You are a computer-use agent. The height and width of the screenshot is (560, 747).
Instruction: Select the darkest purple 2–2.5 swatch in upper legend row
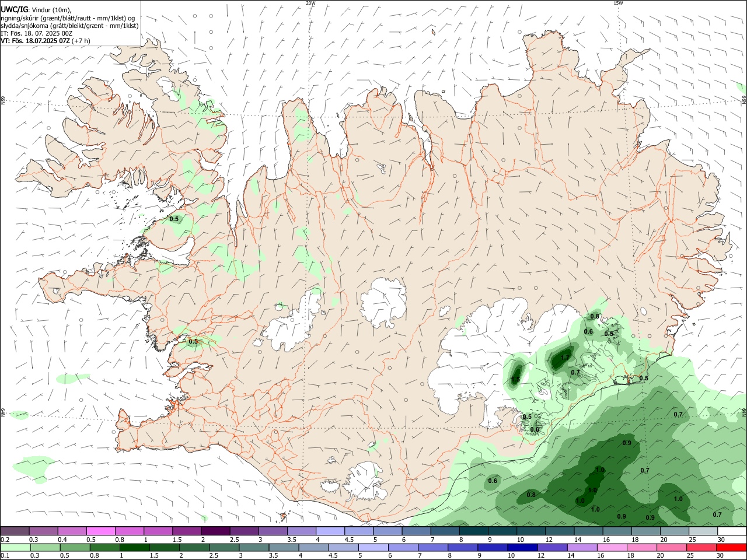pyautogui.click(x=215, y=531)
